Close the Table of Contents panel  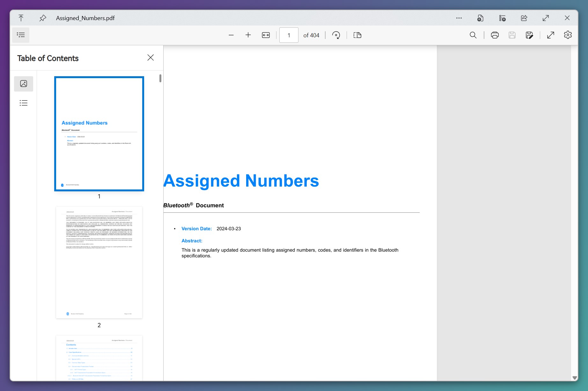(151, 58)
